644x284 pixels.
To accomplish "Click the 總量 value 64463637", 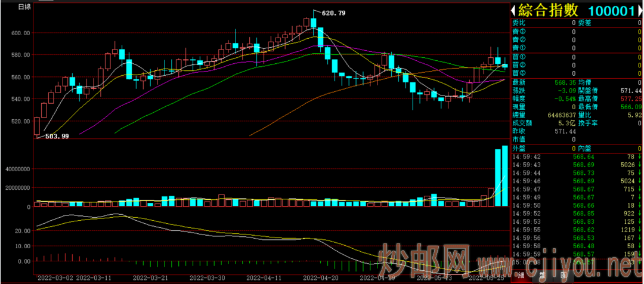I will [x=558, y=115].
